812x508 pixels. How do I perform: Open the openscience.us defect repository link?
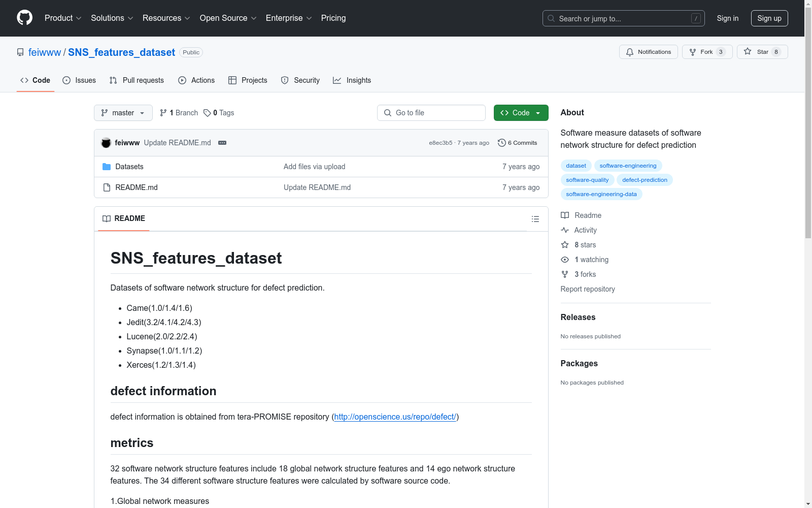395,417
